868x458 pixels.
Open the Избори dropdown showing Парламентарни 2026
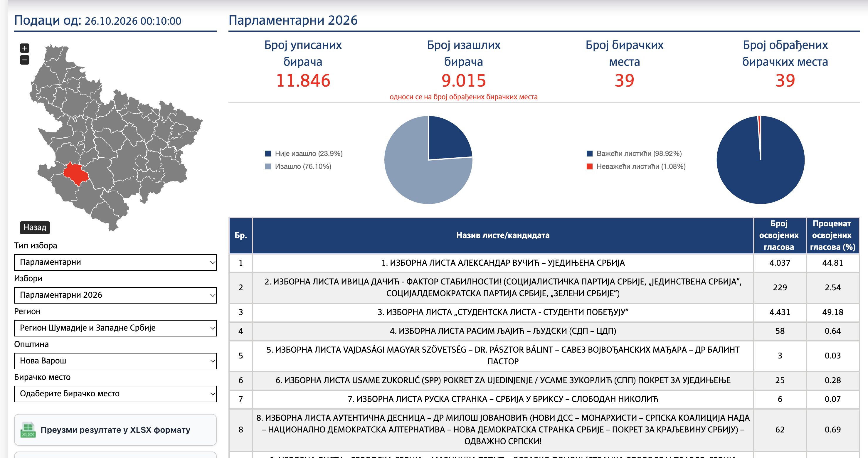click(115, 295)
